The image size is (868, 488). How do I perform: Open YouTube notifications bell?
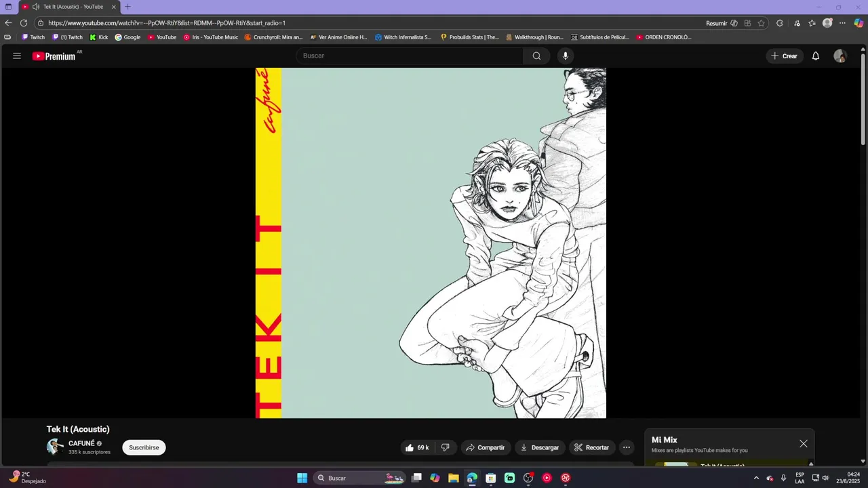(816, 56)
